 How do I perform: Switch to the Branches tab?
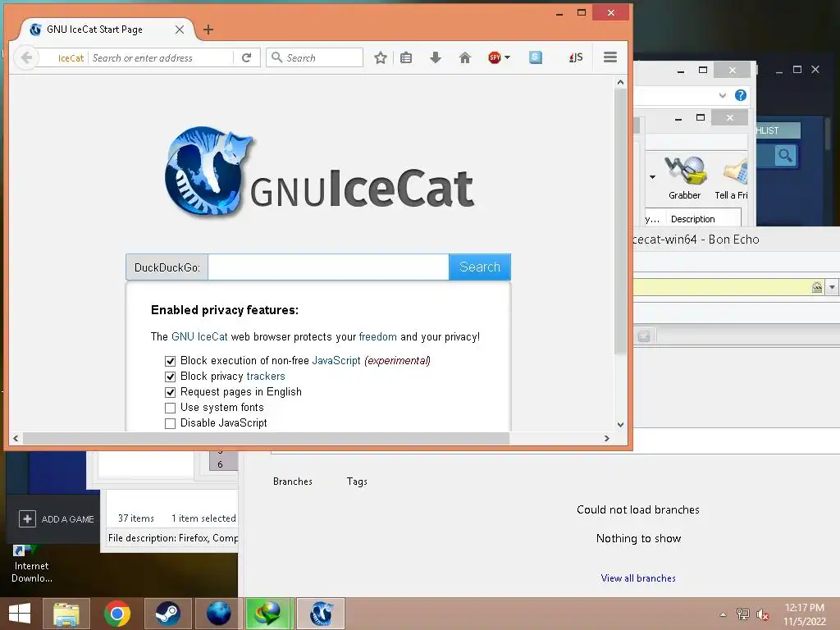click(293, 481)
